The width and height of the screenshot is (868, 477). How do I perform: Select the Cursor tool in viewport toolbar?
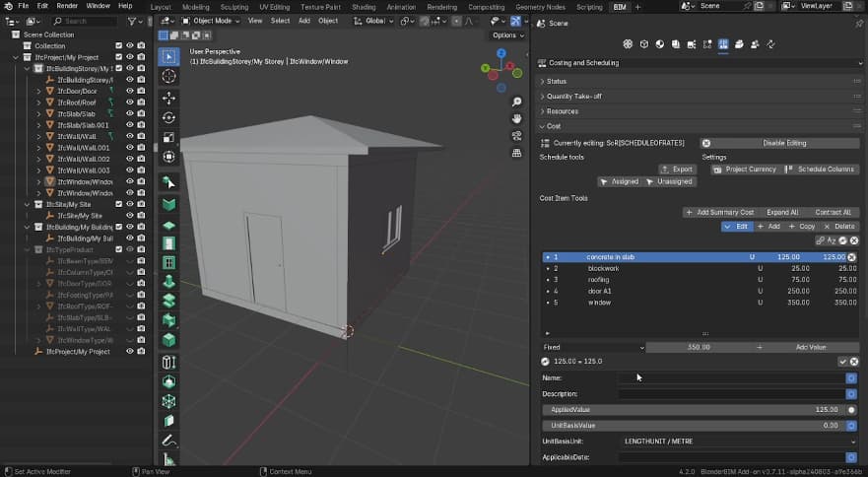pyautogui.click(x=168, y=76)
